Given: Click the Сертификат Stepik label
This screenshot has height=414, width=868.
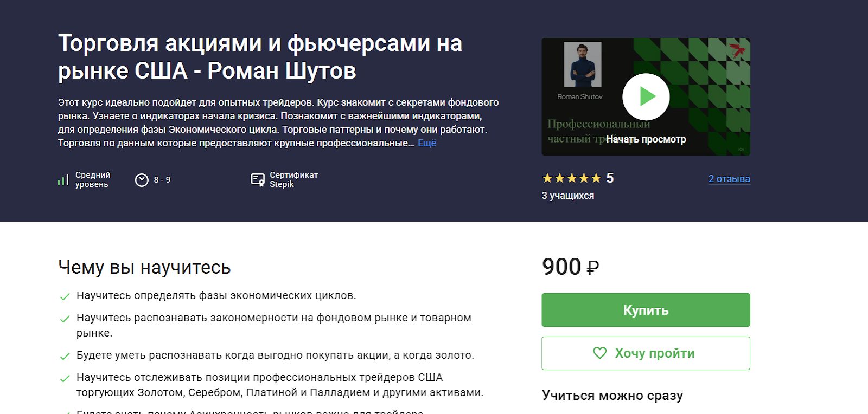Looking at the screenshot, I should 293,179.
